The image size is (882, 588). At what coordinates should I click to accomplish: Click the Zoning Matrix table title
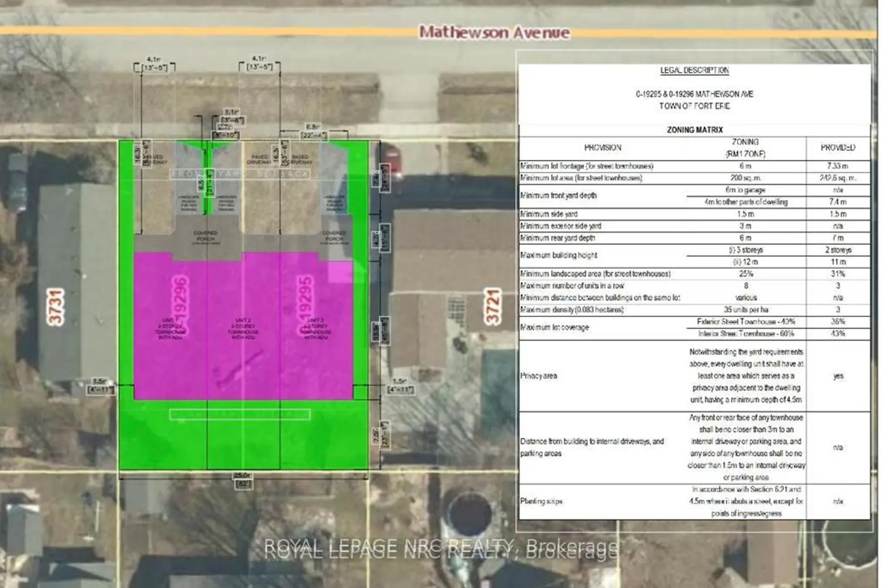[x=694, y=129]
